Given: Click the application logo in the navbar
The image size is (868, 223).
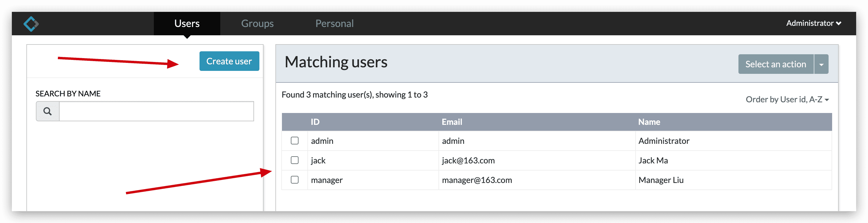Looking at the screenshot, I should (31, 24).
